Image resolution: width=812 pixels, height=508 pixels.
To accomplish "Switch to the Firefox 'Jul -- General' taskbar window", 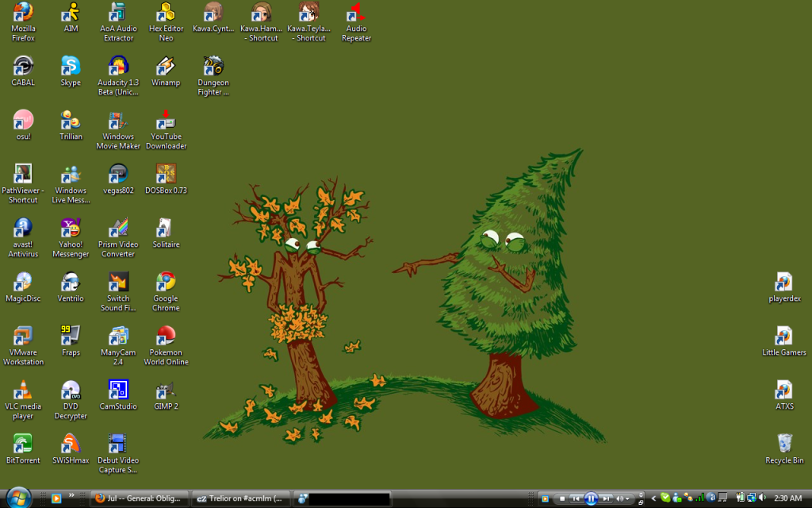I will pyautogui.click(x=140, y=498).
